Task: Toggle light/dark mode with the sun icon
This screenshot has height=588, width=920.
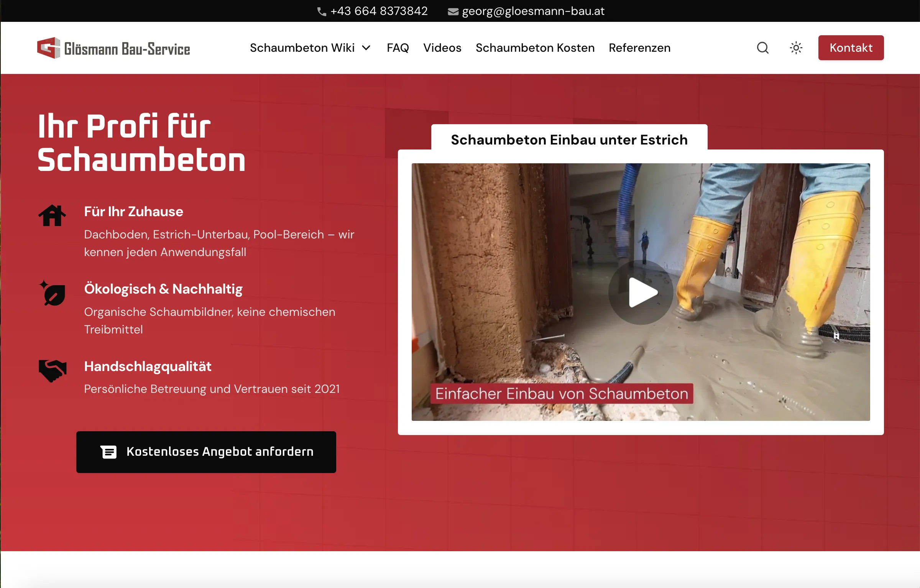Action: coord(795,48)
